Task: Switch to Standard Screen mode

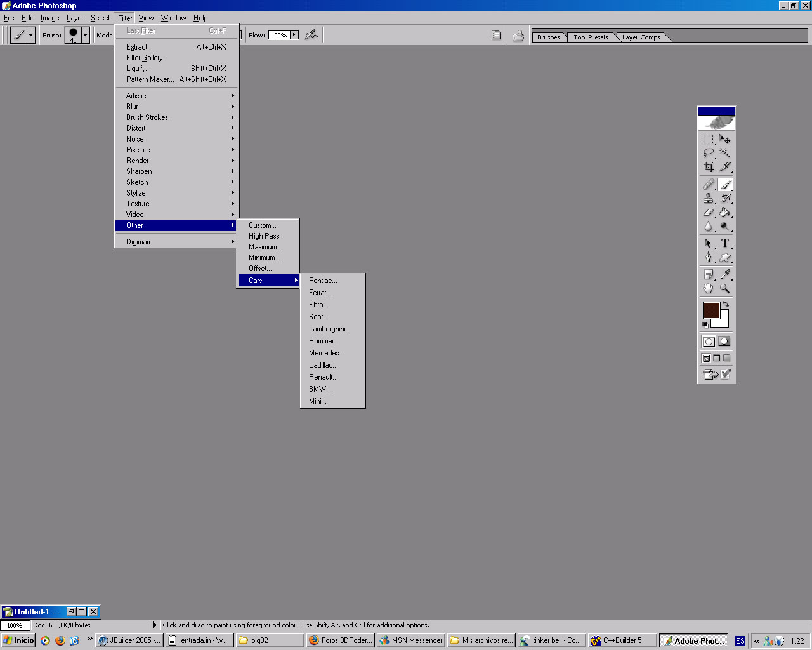Action: pyautogui.click(x=706, y=358)
